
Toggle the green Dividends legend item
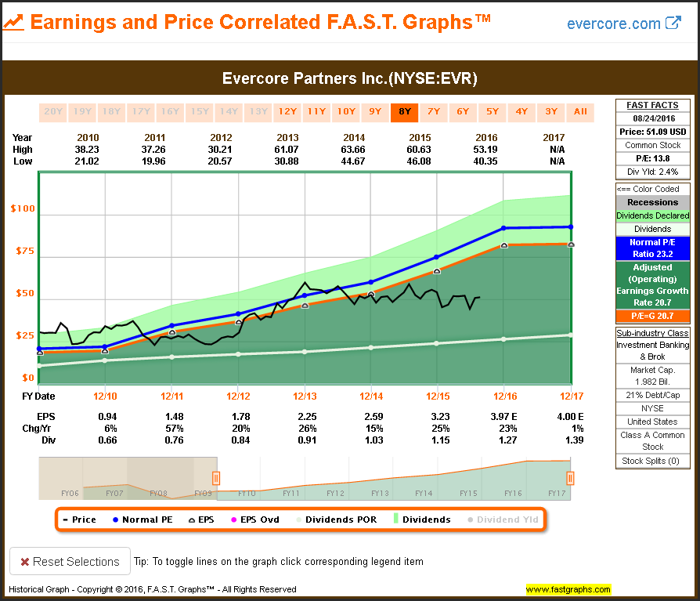tap(422, 520)
